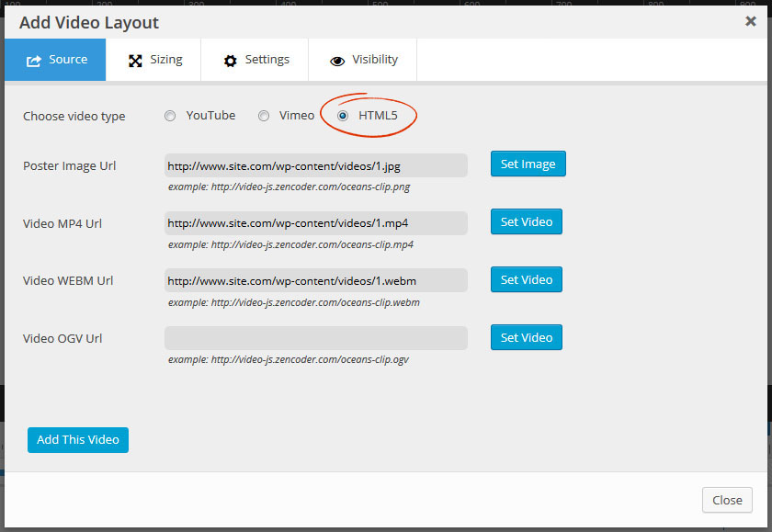Click Set Image for the poster
The width and height of the screenshot is (772, 532).
pos(528,164)
